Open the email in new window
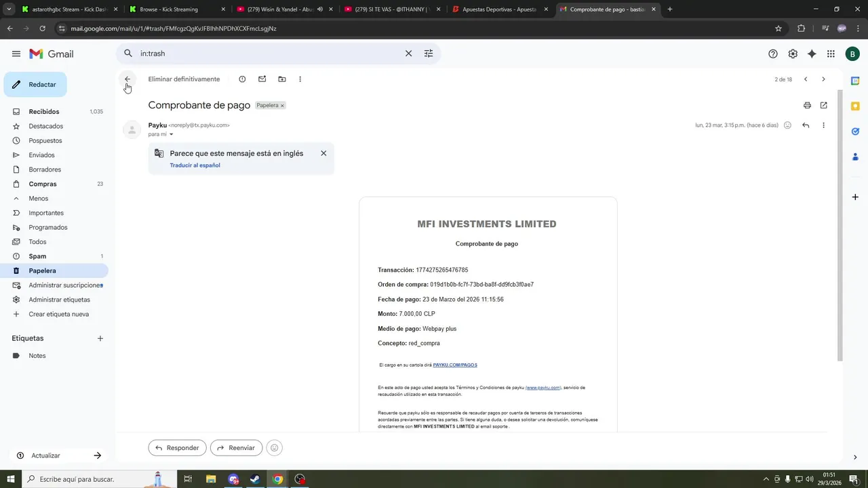The width and height of the screenshot is (868, 488). coord(824,105)
